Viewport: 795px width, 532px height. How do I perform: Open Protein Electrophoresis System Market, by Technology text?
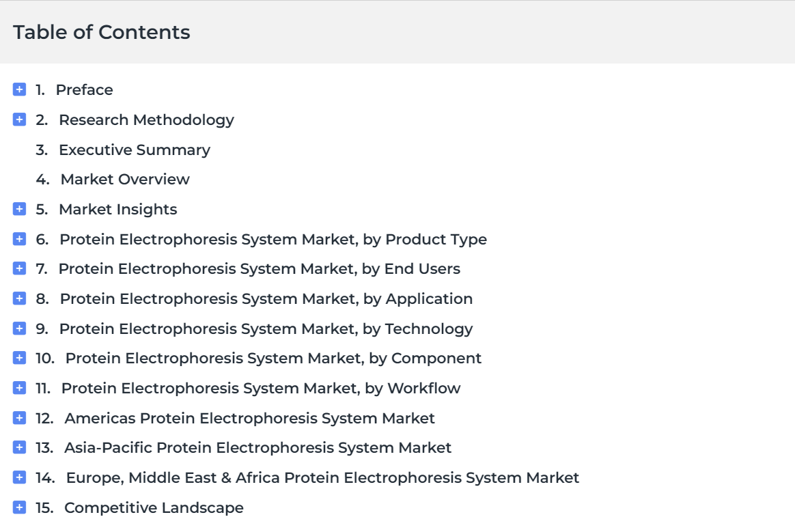point(266,328)
